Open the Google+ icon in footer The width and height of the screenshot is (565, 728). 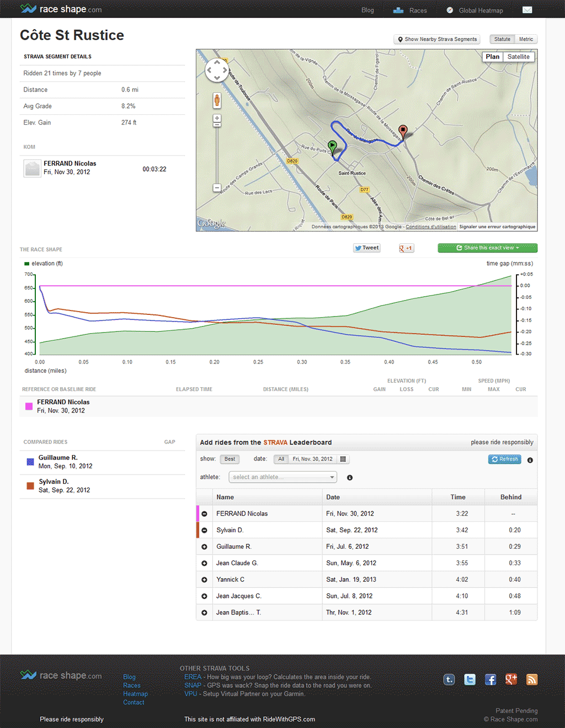pyautogui.click(x=511, y=679)
